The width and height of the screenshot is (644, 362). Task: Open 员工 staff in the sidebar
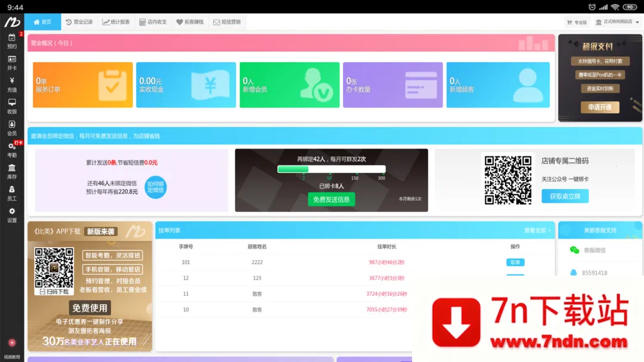pyautogui.click(x=12, y=193)
